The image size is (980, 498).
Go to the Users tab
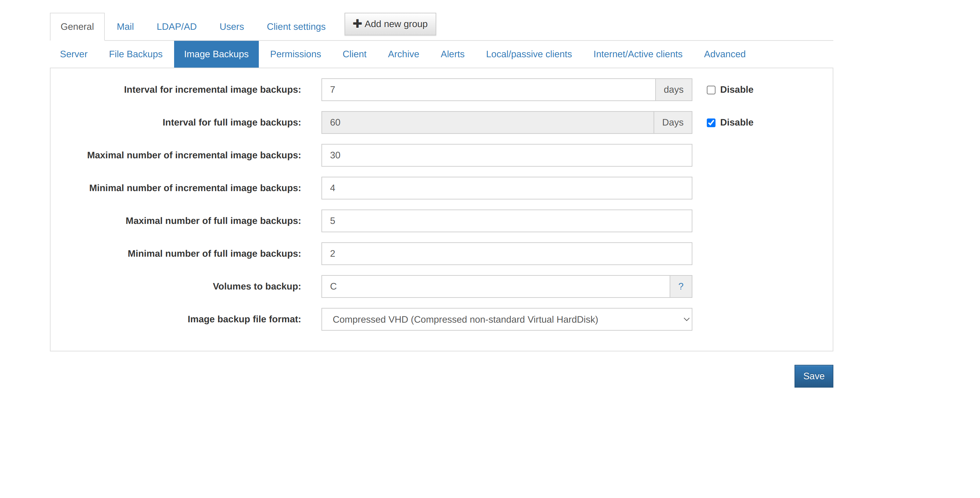coord(231,27)
